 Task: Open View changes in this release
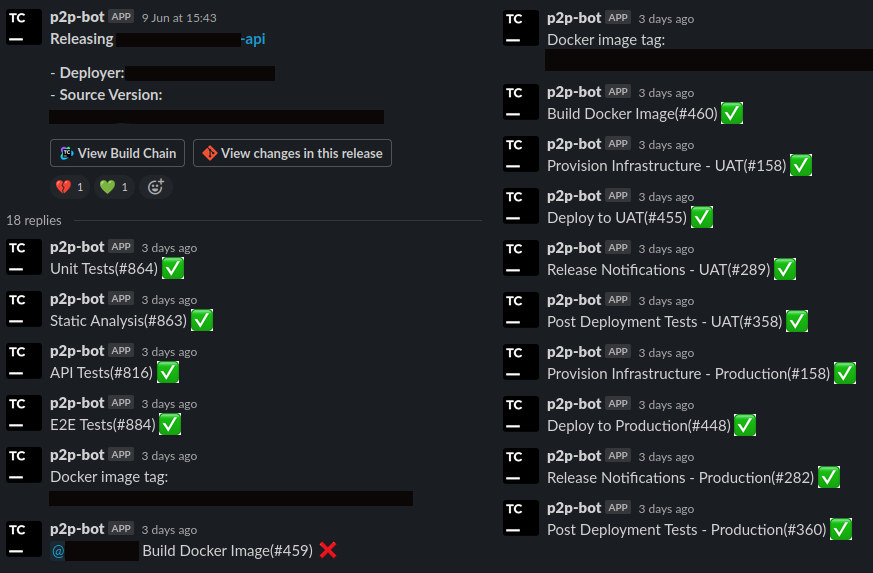coord(292,153)
